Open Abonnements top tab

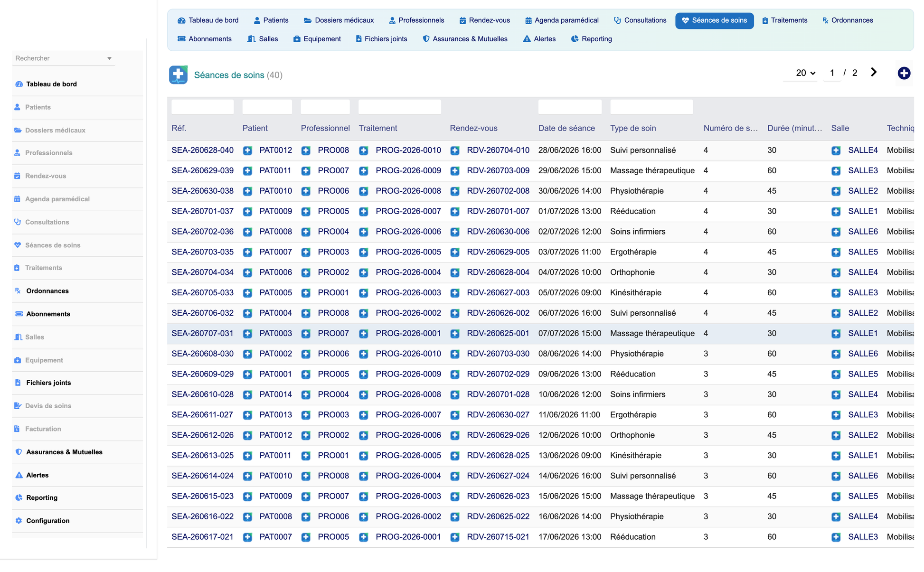tap(205, 39)
